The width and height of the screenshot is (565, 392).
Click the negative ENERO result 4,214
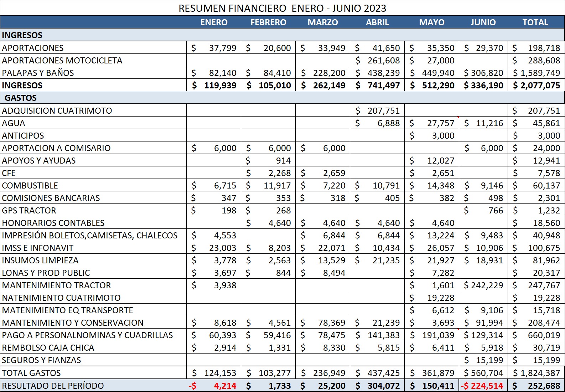225,386
